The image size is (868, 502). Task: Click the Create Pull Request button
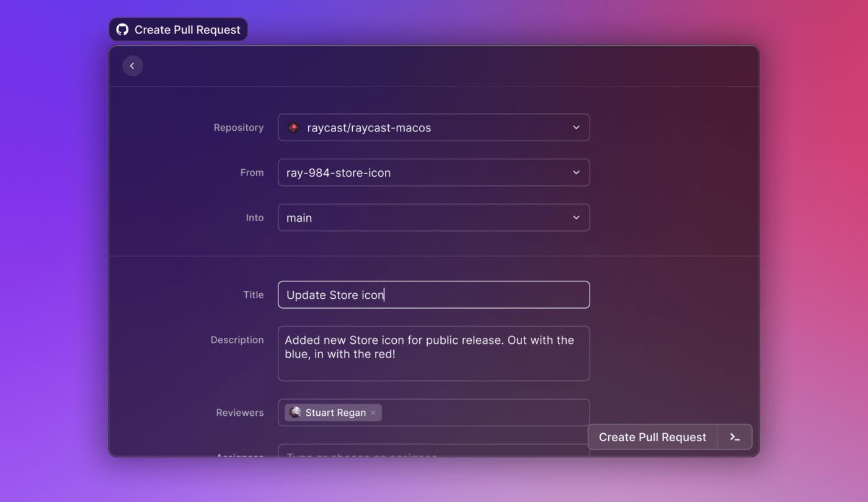653,437
